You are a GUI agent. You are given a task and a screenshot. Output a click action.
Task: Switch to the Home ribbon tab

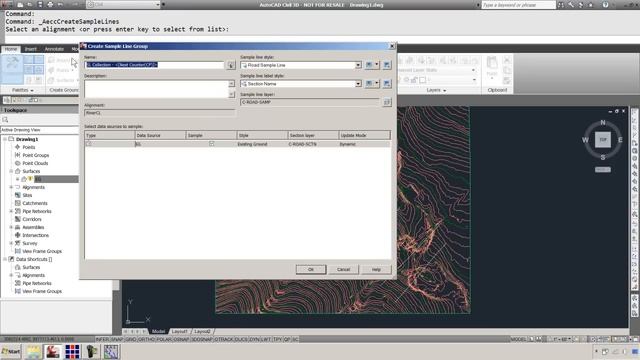coord(11,49)
